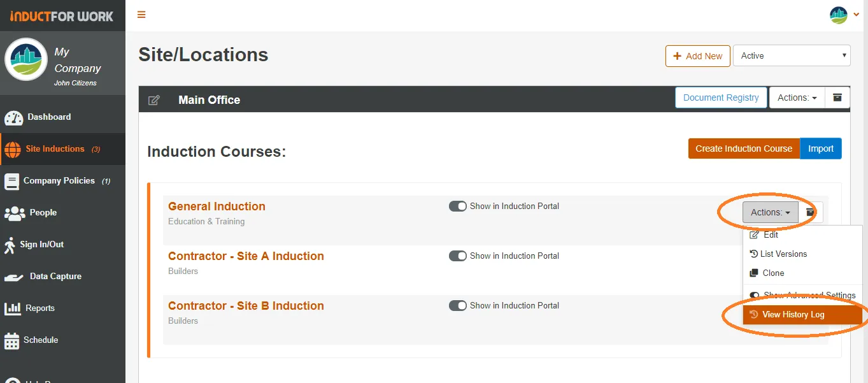This screenshot has height=383, width=868.
Task: Click the hamburger menu icon
Action: click(141, 15)
